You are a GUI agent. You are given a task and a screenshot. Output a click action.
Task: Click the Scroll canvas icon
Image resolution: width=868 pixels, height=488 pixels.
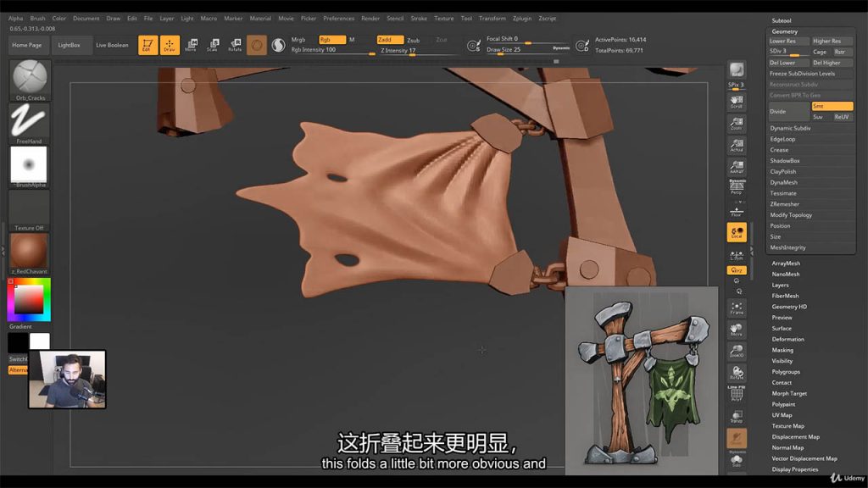tap(737, 102)
